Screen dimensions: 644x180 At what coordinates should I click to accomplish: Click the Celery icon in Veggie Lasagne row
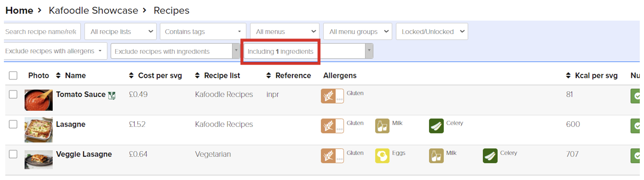490,156
